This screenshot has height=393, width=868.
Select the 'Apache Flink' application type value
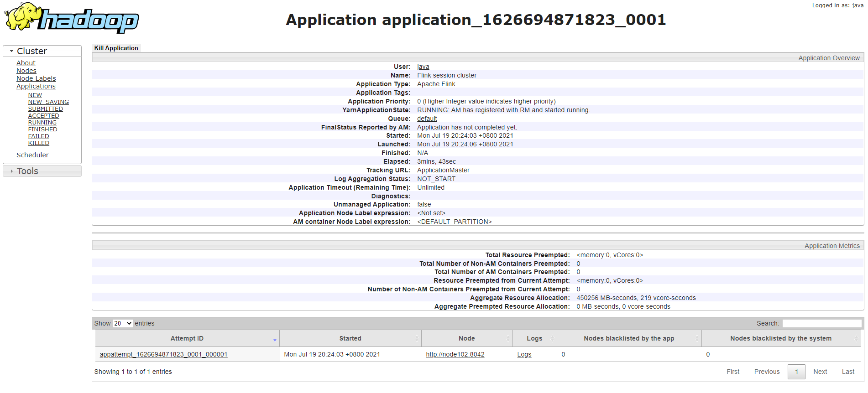(436, 84)
